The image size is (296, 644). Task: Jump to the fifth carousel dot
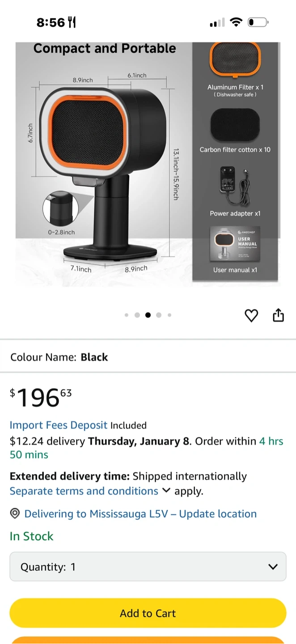[x=169, y=315]
